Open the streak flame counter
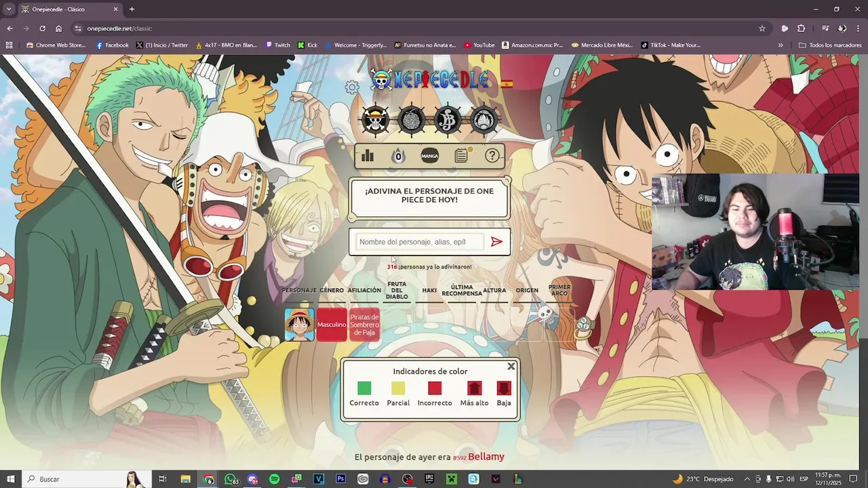The image size is (868, 488). (398, 156)
